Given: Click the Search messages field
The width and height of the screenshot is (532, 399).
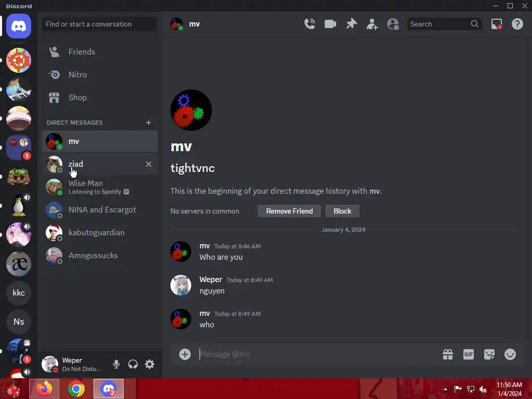Looking at the screenshot, I should click(x=444, y=24).
